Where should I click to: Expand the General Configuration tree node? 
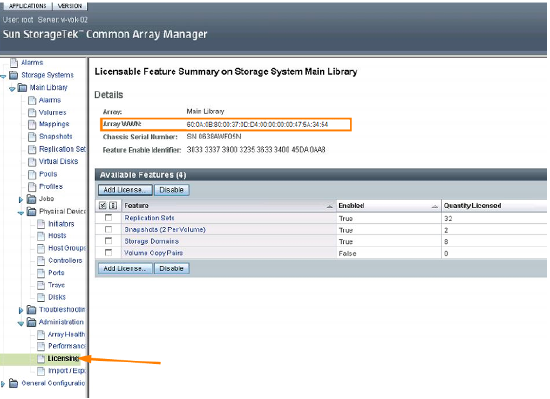pyautogui.click(x=3, y=384)
